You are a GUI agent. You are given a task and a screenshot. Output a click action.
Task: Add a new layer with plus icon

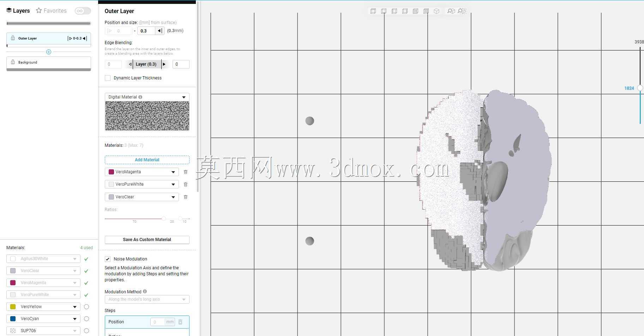[49, 52]
